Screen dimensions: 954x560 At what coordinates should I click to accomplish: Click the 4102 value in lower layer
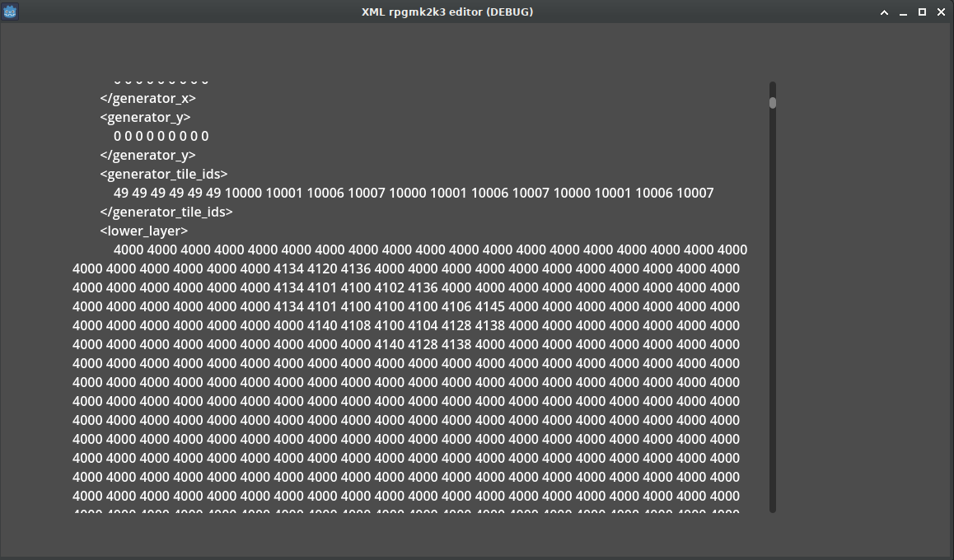pyautogui.click(x=389, y=287)
